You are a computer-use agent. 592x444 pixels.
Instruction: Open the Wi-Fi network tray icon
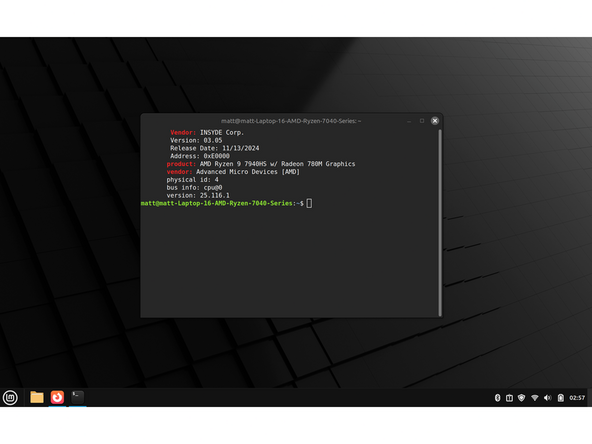(x=535, y=398)
